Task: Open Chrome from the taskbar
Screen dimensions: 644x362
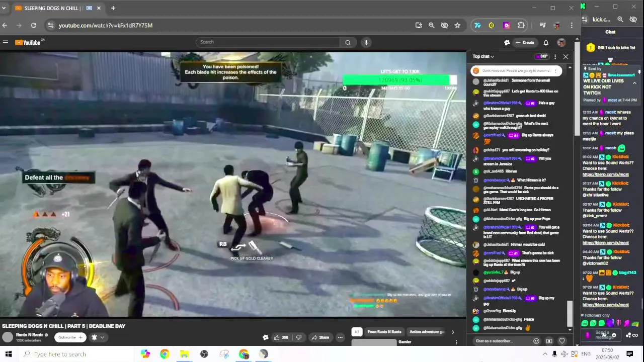Action: (x=165, y=354)
